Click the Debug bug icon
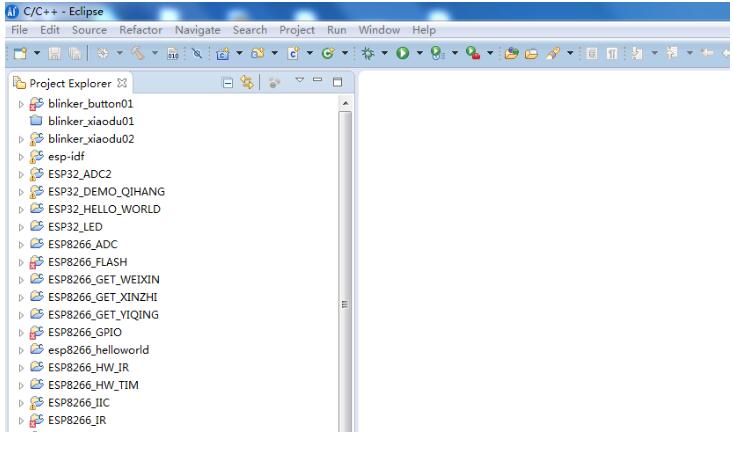 (x=368, y=53)
